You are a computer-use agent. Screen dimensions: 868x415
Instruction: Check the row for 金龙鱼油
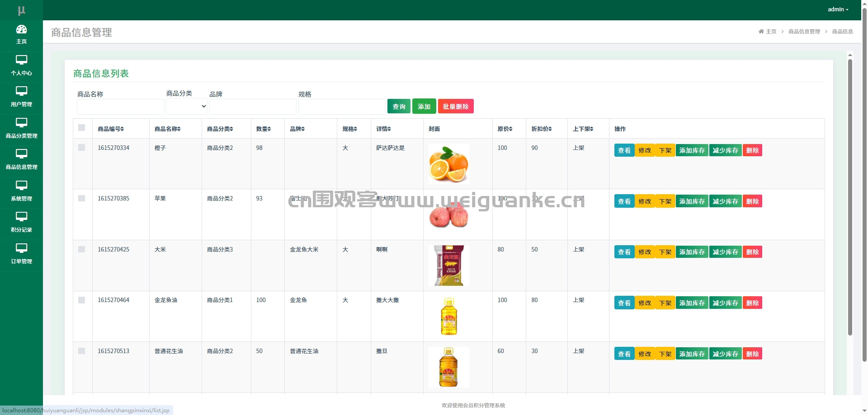(82, 300)
